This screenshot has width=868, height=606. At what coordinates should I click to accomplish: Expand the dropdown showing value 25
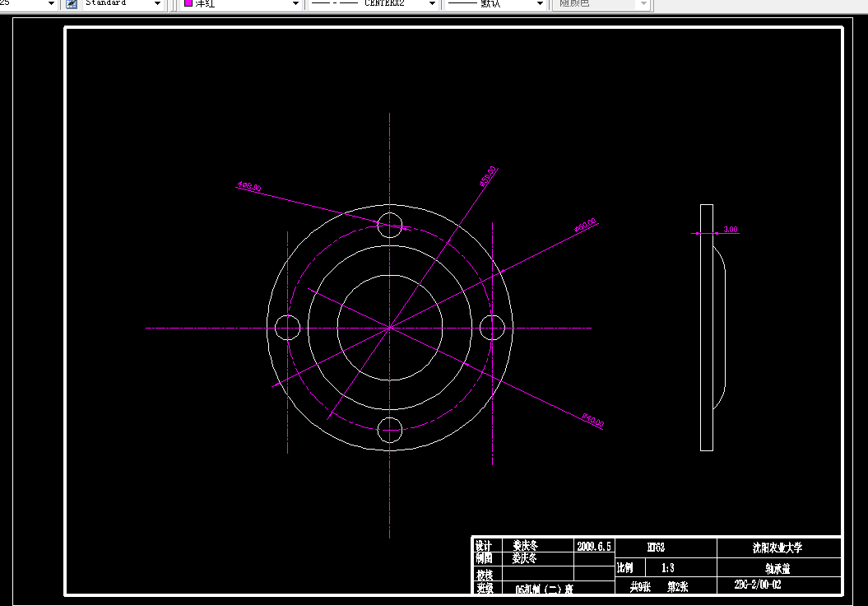[52, 3]
